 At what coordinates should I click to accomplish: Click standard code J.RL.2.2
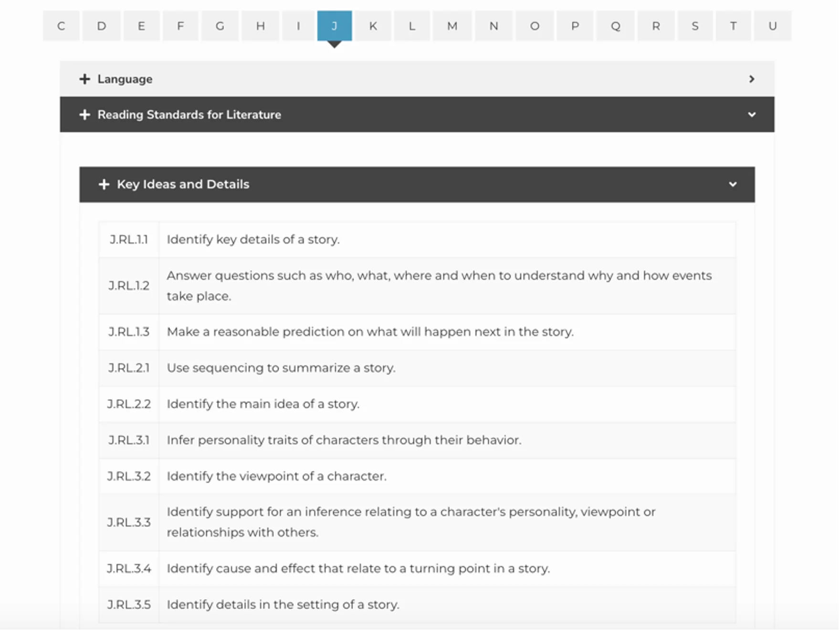129,404
